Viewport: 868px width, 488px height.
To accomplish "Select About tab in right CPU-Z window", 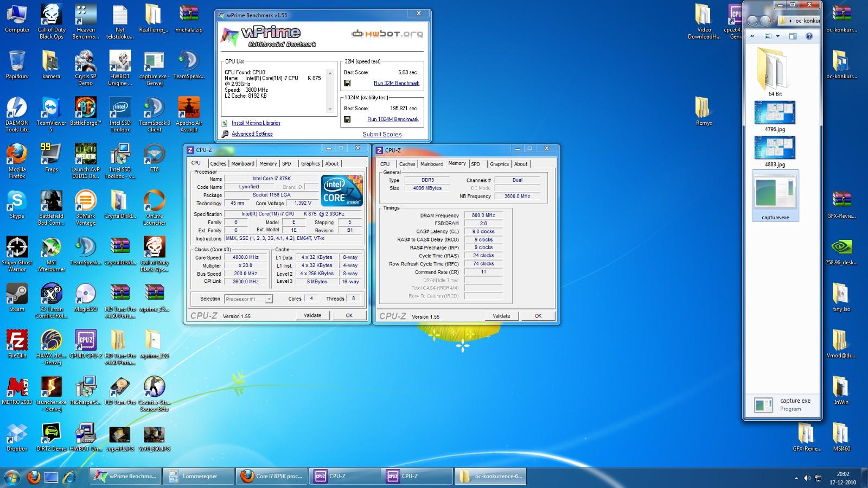I will [x=521, y=164].
